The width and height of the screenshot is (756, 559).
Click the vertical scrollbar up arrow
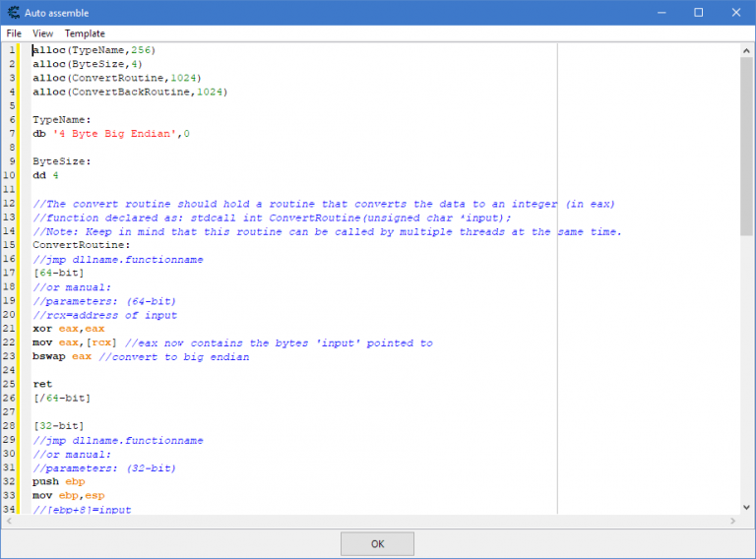[747, 50]
